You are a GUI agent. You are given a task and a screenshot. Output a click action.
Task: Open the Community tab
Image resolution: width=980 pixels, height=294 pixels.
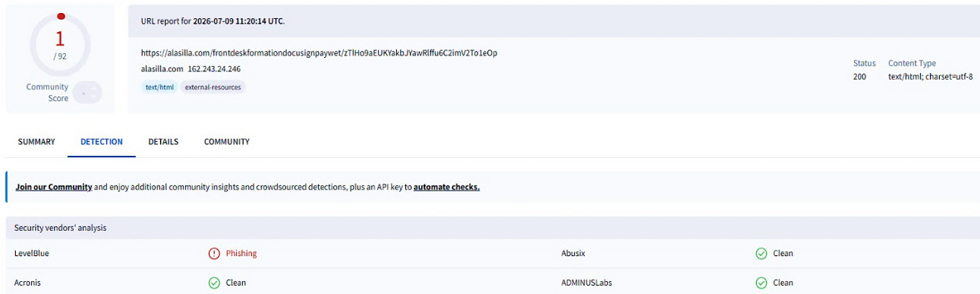pos(227,142)
